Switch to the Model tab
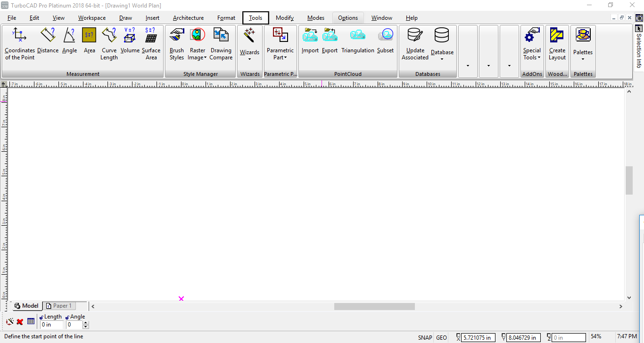 [26, 306]
